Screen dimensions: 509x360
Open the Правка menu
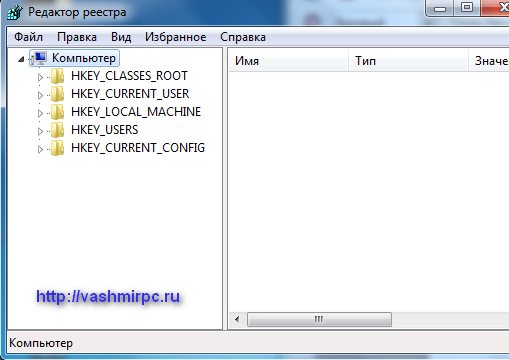[77, 37]
